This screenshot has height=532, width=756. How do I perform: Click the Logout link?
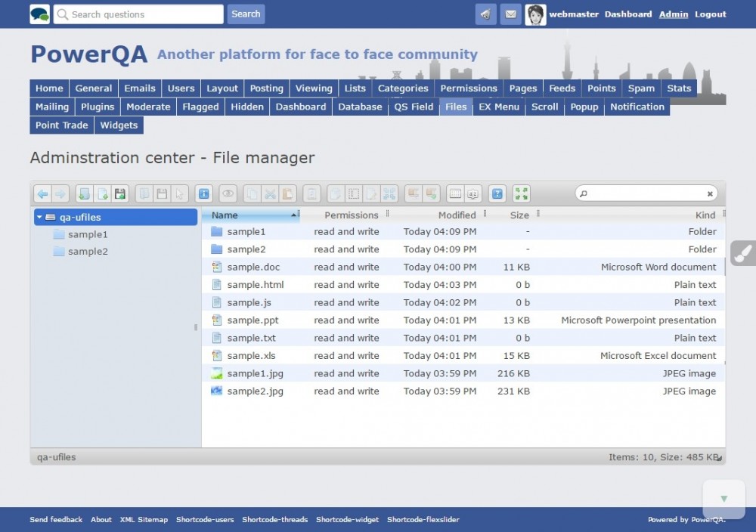[710, 14]
